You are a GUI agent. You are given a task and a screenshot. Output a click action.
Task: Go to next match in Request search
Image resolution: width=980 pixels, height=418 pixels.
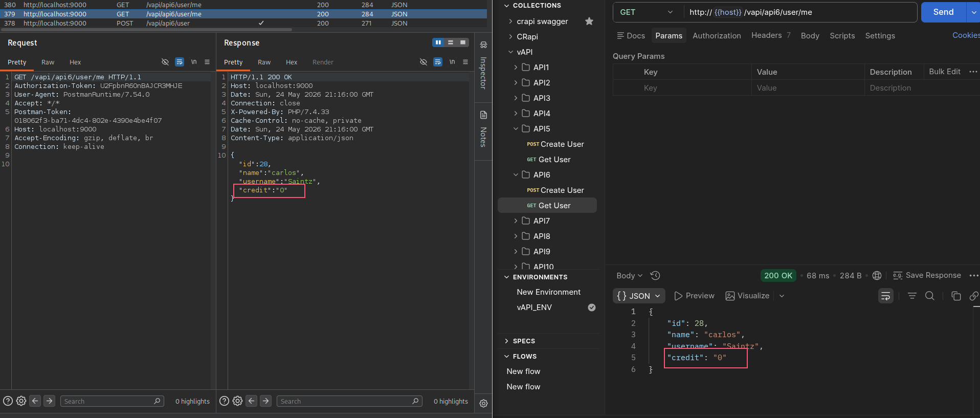[x=50, y=401]
